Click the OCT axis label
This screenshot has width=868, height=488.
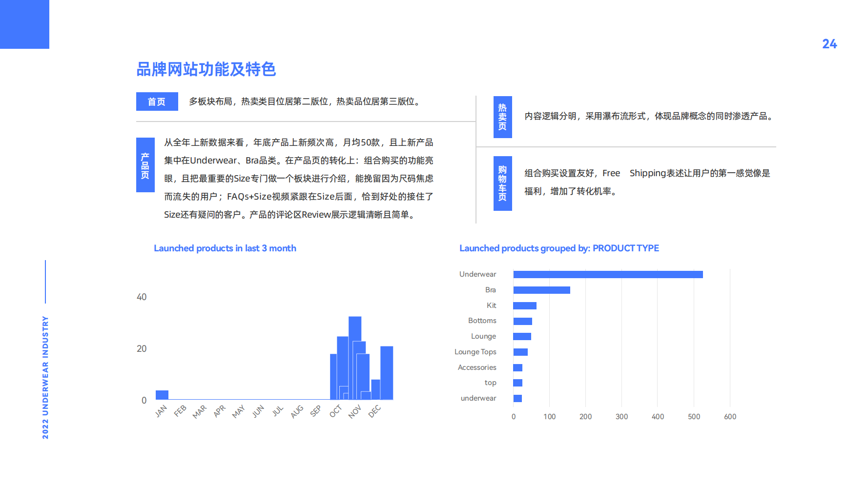click(x=335, y=411)
